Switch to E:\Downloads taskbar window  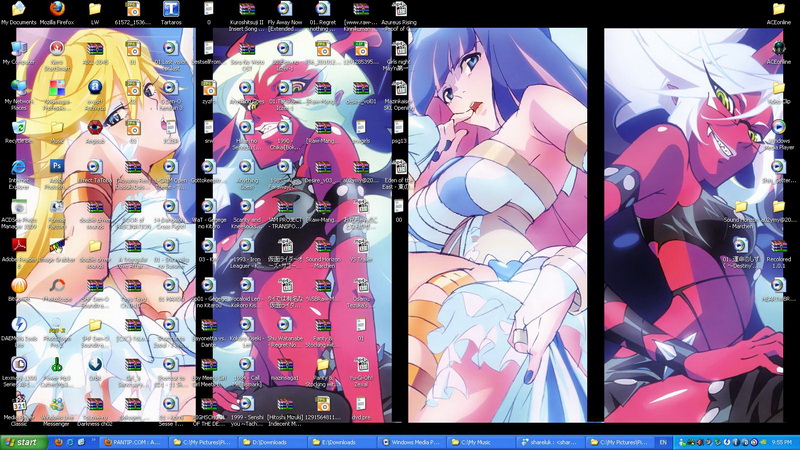pos(340,442)
